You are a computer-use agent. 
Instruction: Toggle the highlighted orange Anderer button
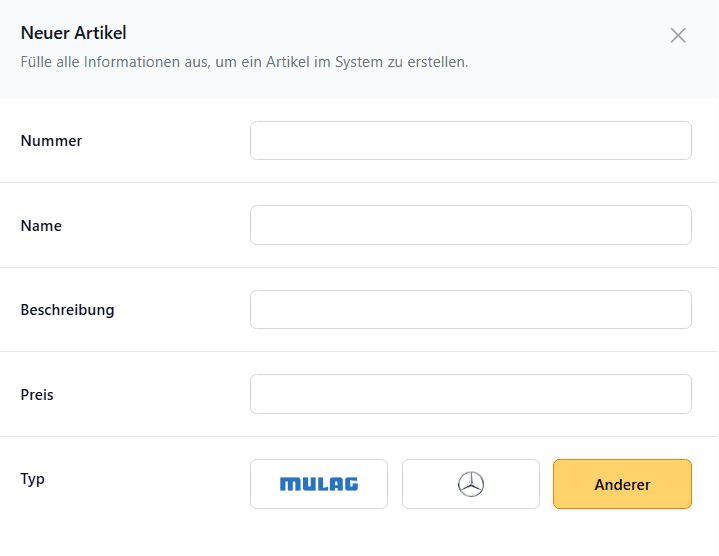622,484
